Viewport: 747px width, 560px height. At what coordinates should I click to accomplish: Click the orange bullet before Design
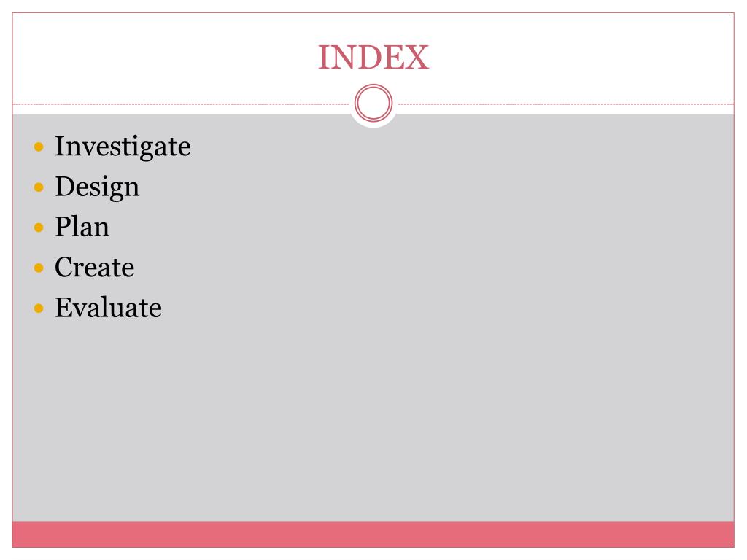click(x=39, y=187)
